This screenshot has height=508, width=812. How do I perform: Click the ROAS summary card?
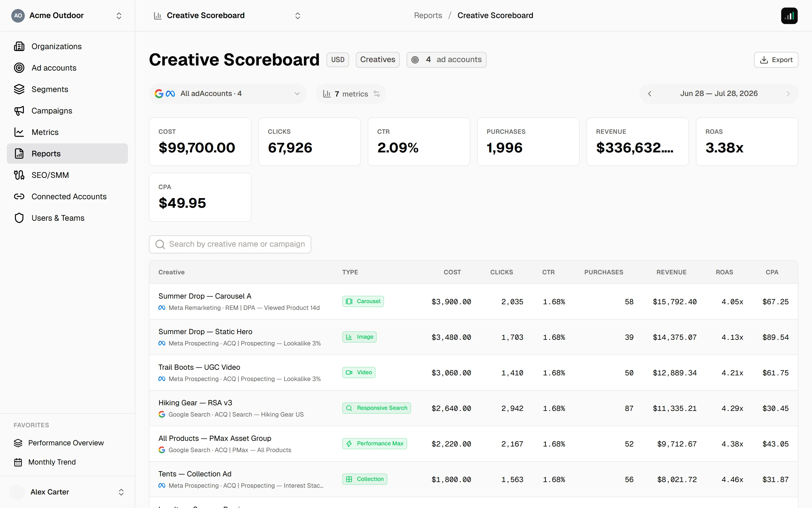point(747,141)
